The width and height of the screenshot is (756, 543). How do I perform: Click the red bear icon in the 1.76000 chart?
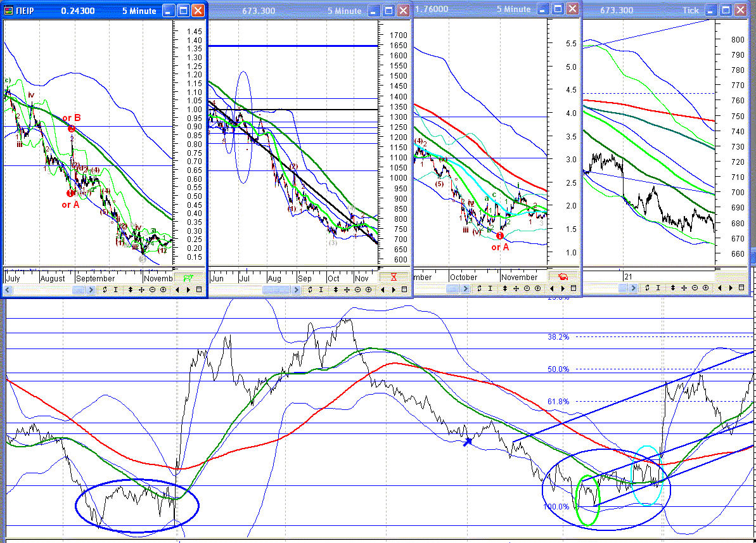coord(562,277)
